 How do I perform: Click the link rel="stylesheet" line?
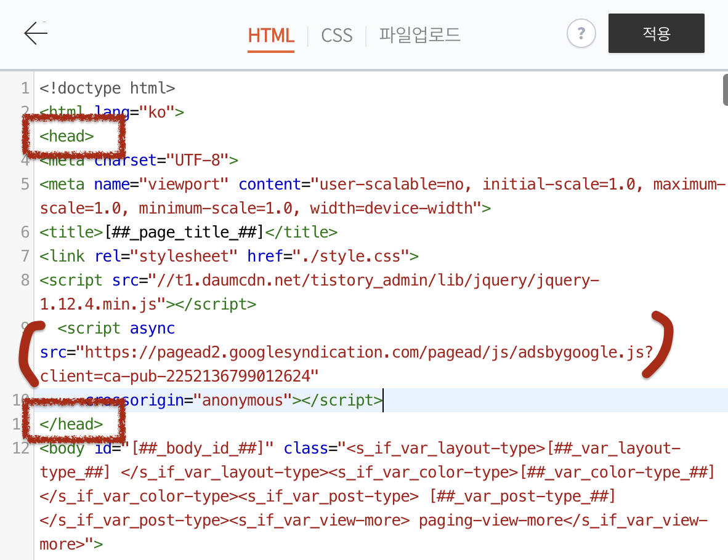point(229,256)
